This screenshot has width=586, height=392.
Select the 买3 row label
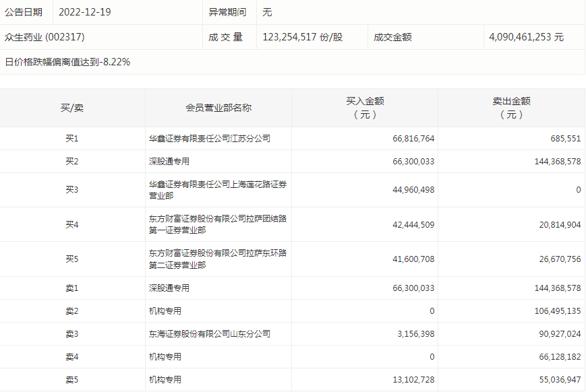click(72, 190)
